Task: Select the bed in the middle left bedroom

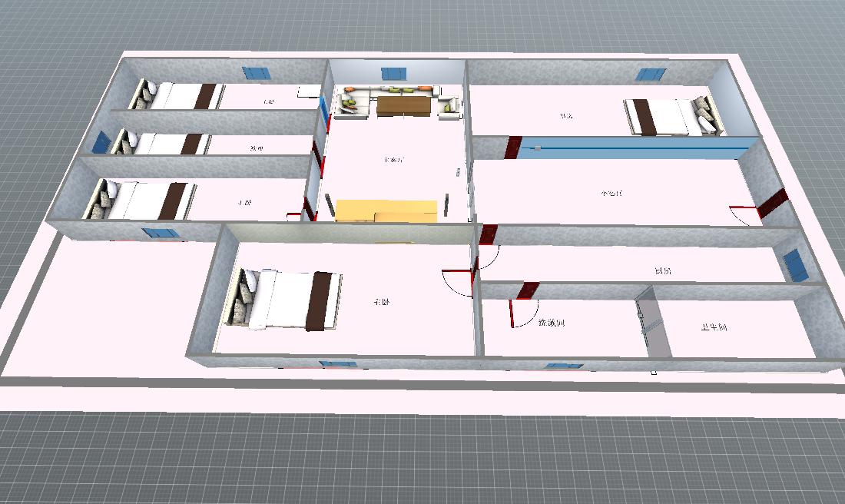Action: 163,144
